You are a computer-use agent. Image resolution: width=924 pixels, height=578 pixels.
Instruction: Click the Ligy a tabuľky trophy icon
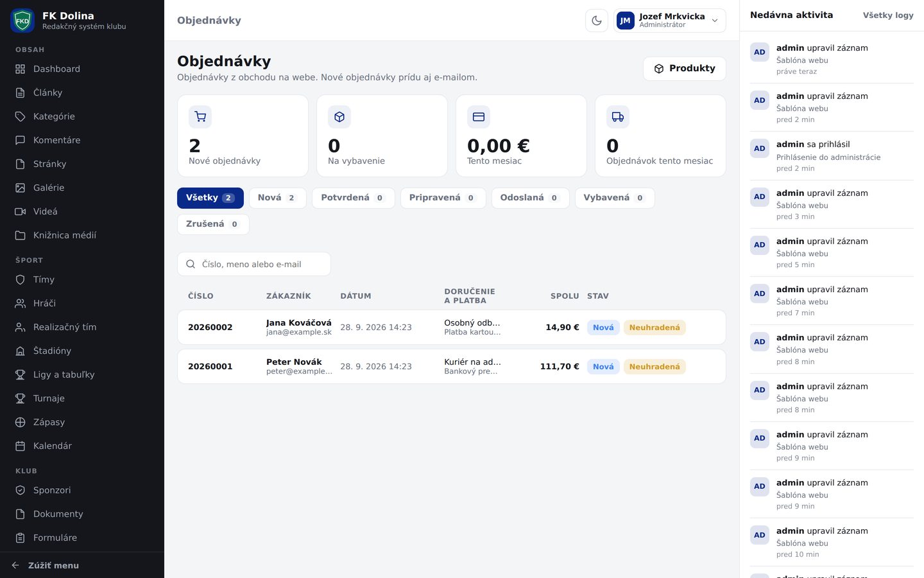(x=20, y=374)
